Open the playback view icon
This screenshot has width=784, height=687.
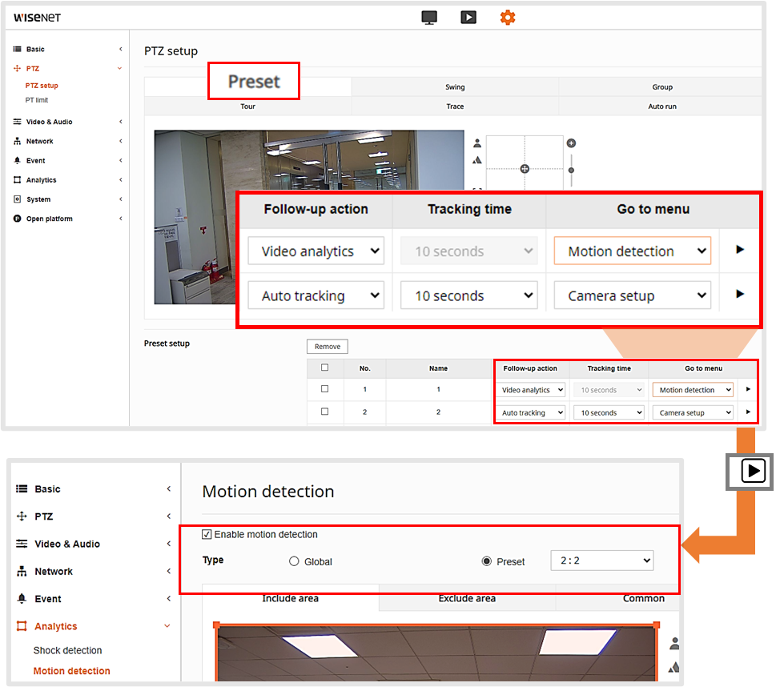[468, 18]
